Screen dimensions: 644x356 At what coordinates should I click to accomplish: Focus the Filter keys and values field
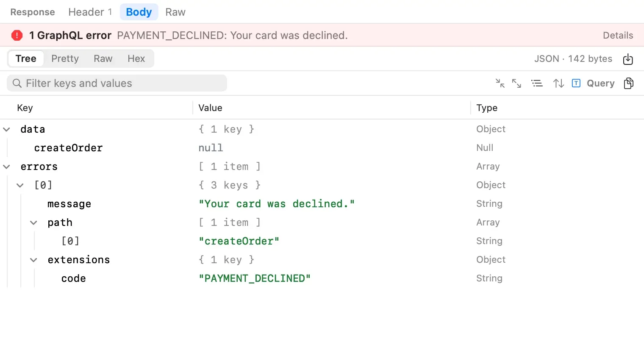(117, 83)
